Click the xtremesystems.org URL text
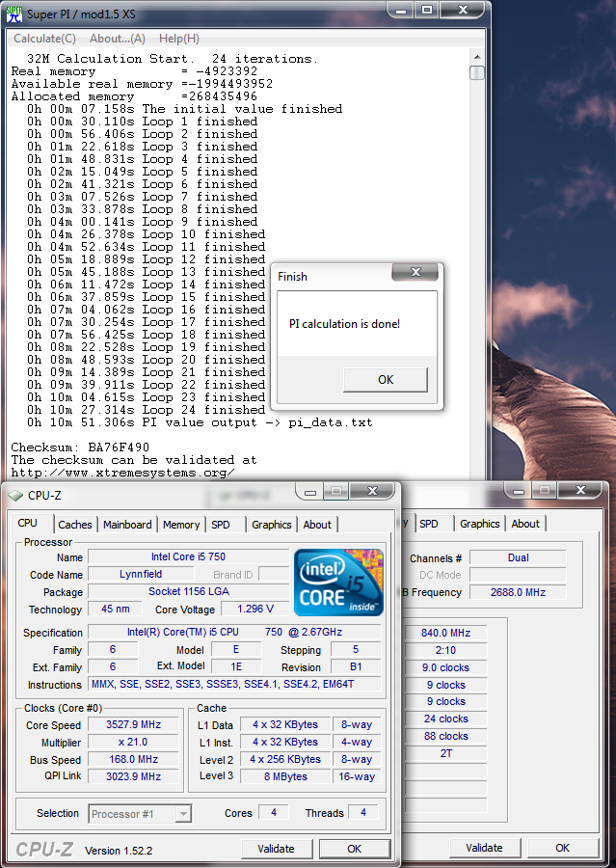616x868 pixels. (x=122, y=473)
